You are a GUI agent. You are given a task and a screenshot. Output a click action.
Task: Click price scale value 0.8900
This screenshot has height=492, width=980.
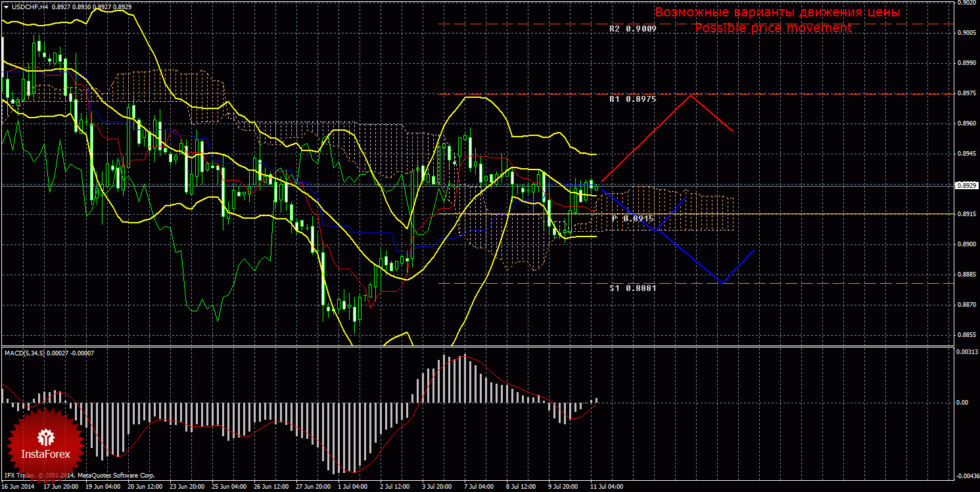coord(966,244)
